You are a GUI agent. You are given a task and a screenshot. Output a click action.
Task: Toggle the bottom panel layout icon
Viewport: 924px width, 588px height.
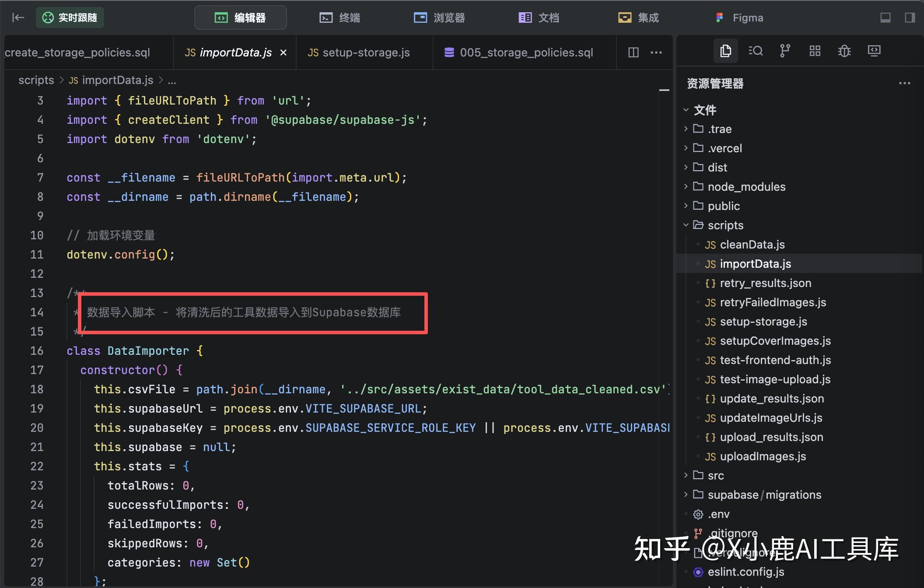[x=885, y=17]
